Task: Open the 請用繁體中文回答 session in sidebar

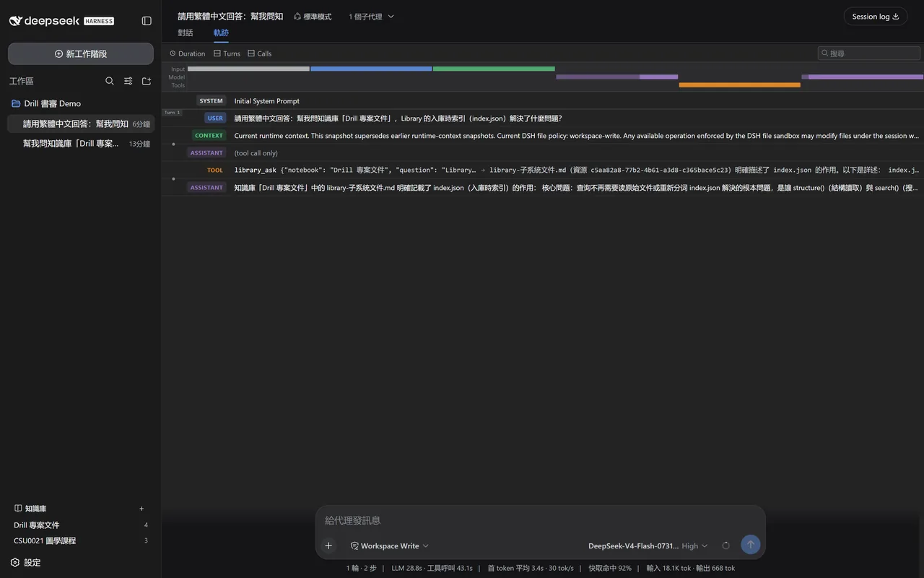Action: point(82,124)
